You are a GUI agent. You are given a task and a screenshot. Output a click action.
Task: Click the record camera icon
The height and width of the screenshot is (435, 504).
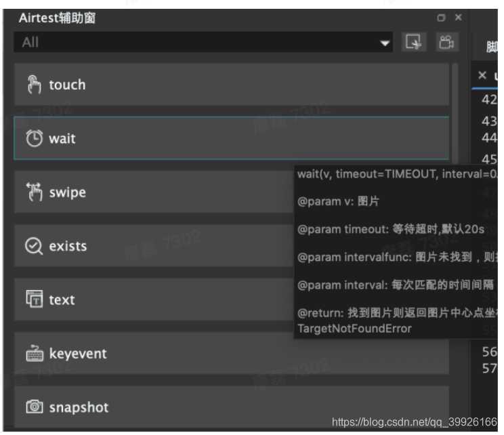(x=447, y=42)
